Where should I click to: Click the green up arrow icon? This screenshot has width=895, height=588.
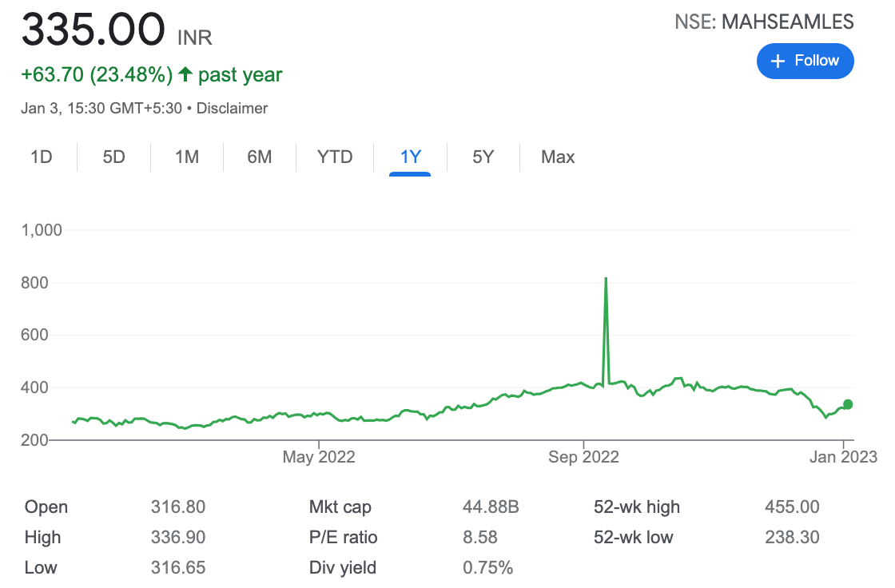185,74
